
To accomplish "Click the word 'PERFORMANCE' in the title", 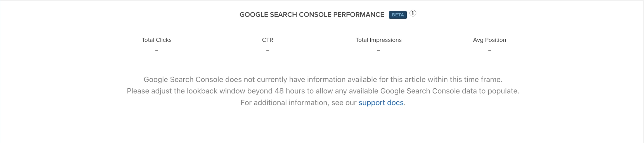I will click(359, 15).
